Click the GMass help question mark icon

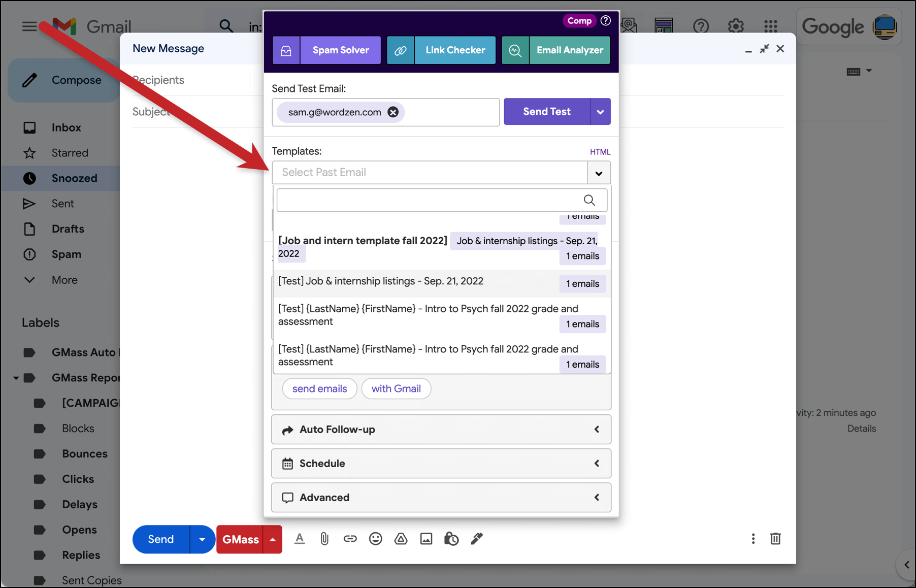605,21
